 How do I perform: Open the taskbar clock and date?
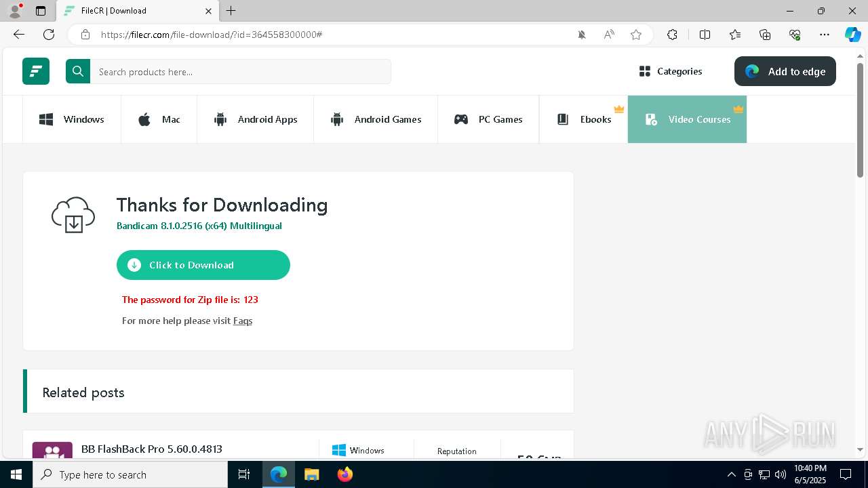(810, 474)
